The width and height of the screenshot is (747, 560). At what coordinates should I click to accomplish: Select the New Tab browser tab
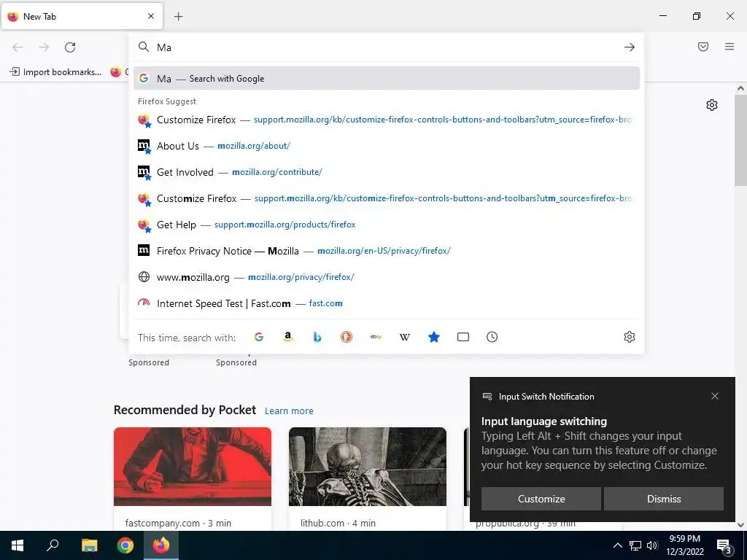tap(82, 17)
